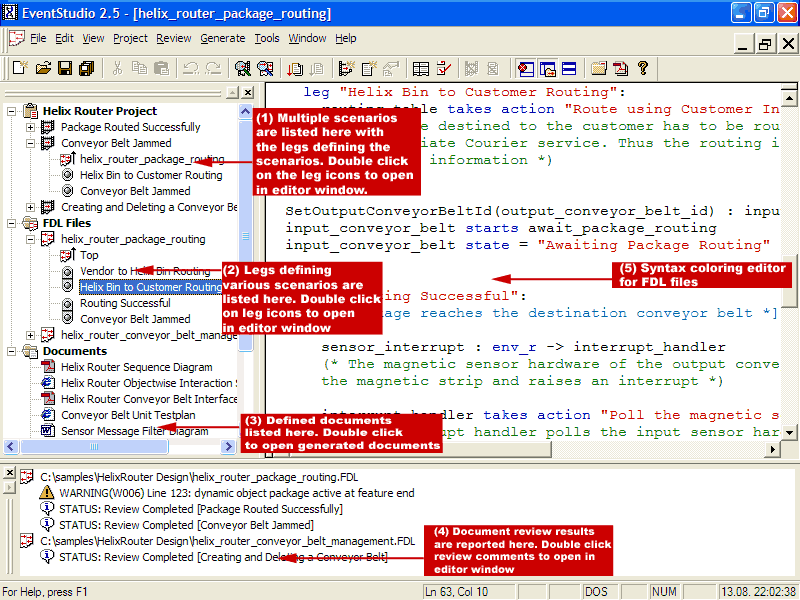The width and height of the screenshot is (800, 600).
Task: Collapse the Documents tree node
Action: coord(12,351)
